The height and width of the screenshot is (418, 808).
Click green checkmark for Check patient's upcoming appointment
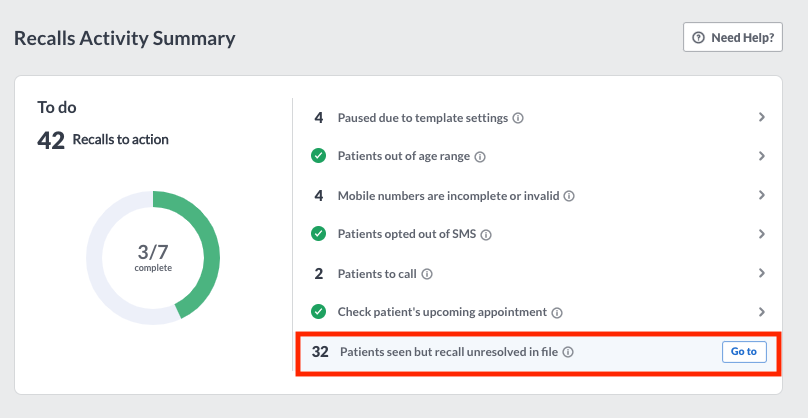(318, 312)
